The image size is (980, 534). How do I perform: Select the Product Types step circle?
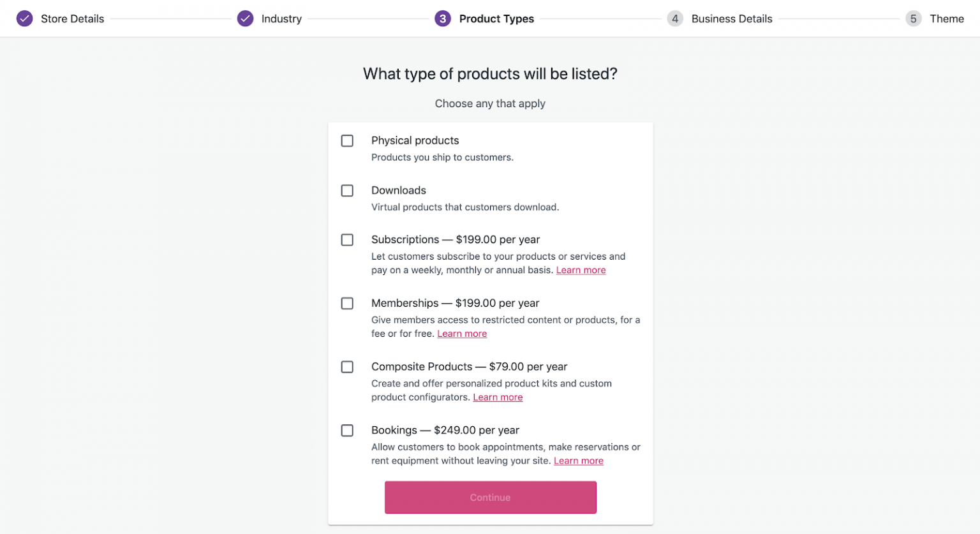point(443,19)
